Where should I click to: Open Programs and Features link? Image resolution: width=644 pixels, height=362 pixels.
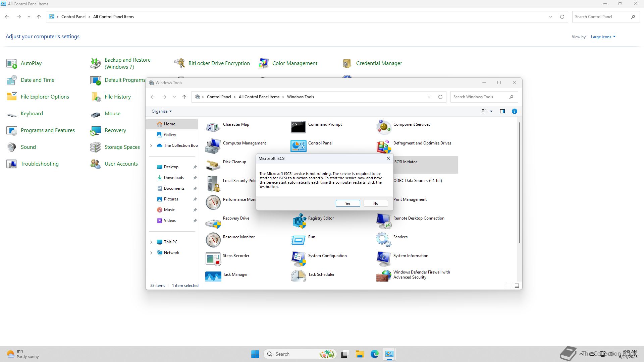[48, 130]
